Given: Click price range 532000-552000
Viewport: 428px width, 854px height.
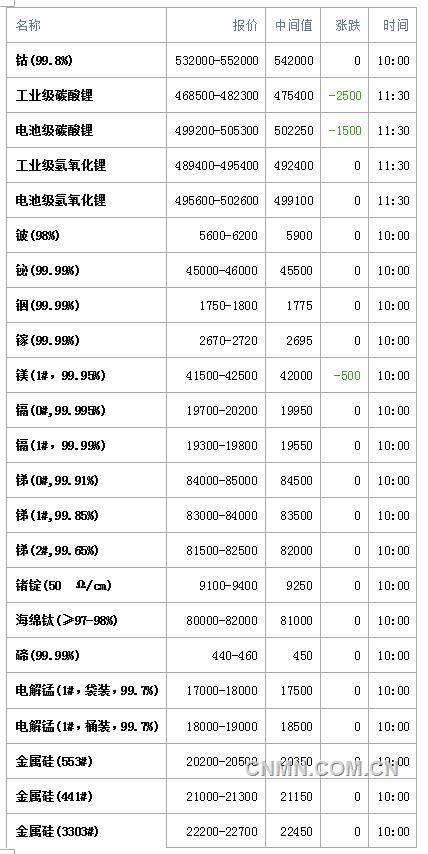Looking at the screenshot, I should pos(217,60).
